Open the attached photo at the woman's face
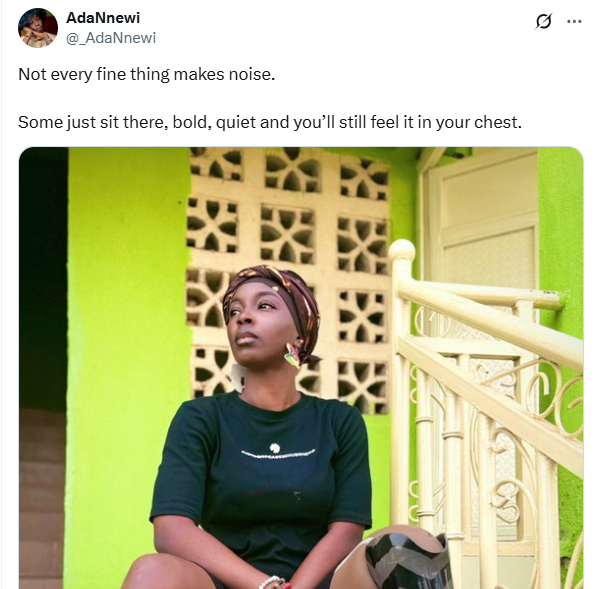The image size is (595, 589). click(254, 321)
